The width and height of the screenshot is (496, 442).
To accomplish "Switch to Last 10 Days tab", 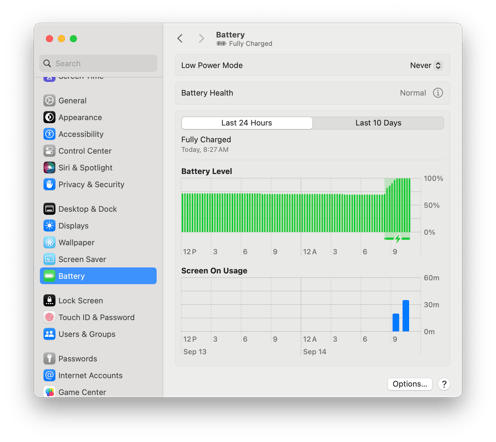I will tap(378, 123).
